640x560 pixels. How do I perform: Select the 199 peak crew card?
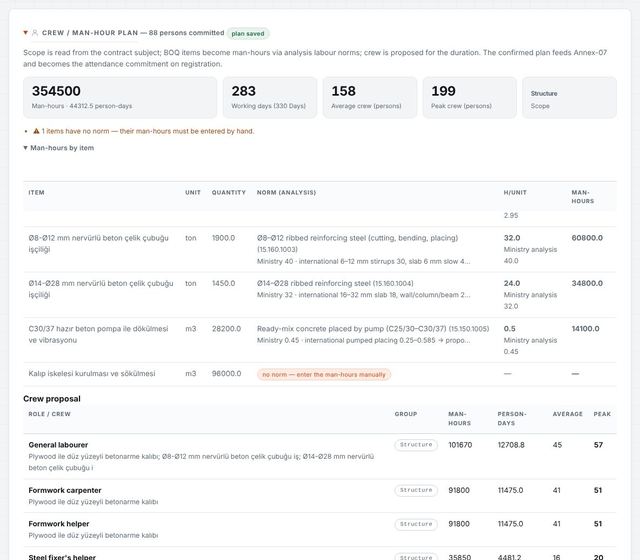(470, 98)
